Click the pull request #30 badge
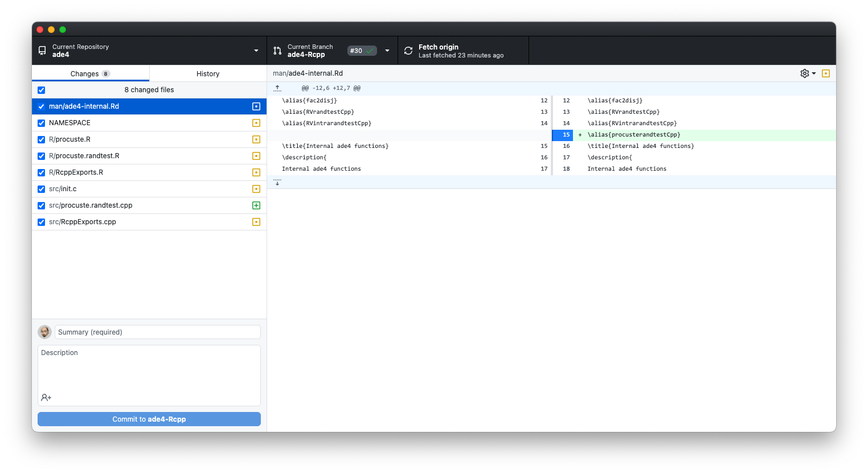The height and width of the screenshot is (474, 868). pyautogui.click(x=362, y=51)
